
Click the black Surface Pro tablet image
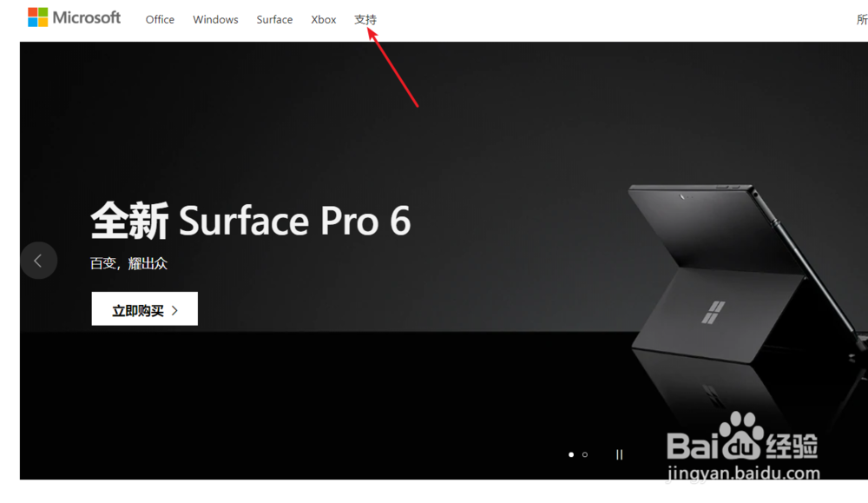click(x=747, y=273)
